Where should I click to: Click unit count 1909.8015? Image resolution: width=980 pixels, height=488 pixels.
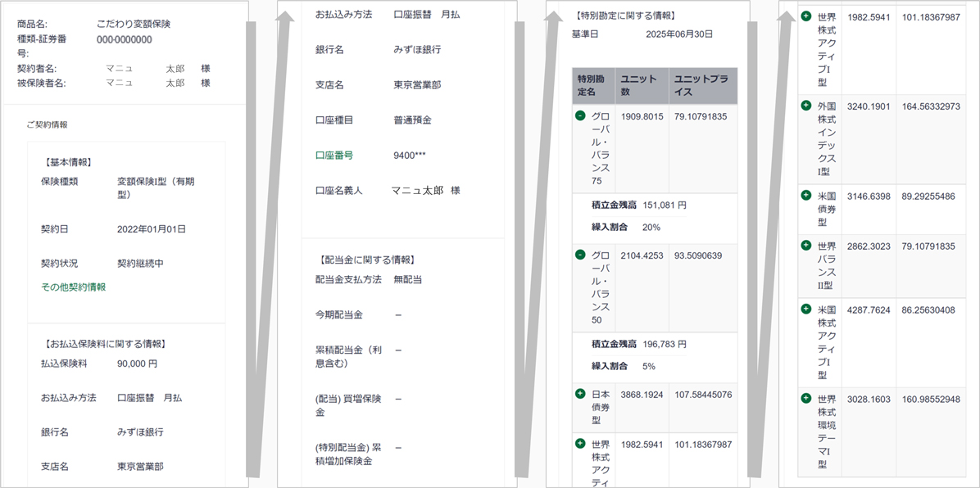point(642,116)
